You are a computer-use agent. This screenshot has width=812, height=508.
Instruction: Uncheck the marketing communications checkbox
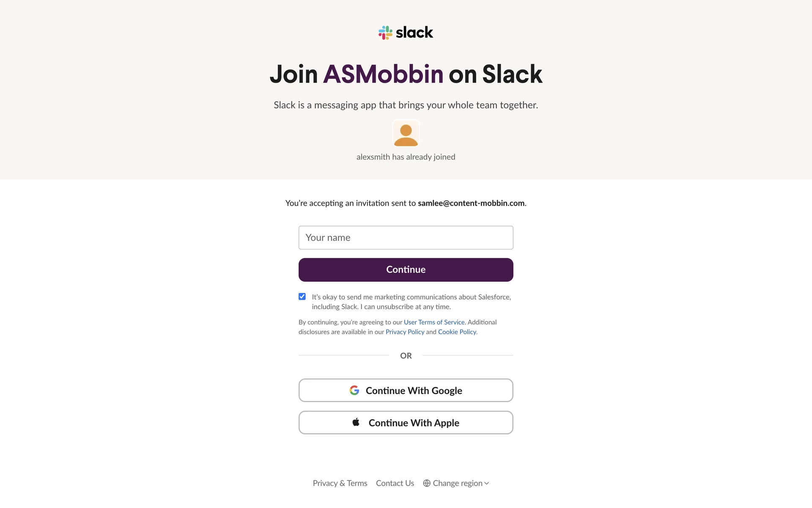tap(302, 297)
